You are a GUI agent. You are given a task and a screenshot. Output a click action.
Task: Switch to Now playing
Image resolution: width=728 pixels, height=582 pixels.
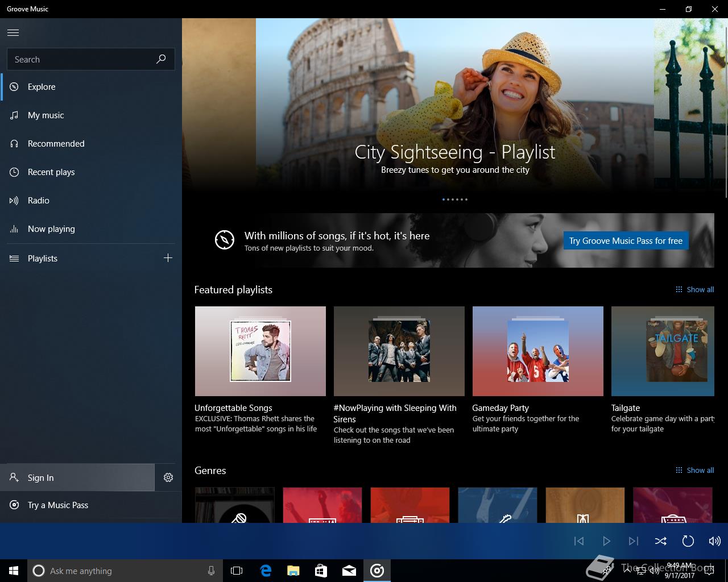[91, 229]
